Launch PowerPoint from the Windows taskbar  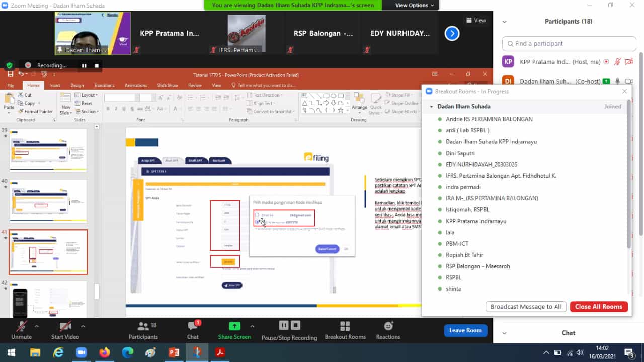click(174, 352)
